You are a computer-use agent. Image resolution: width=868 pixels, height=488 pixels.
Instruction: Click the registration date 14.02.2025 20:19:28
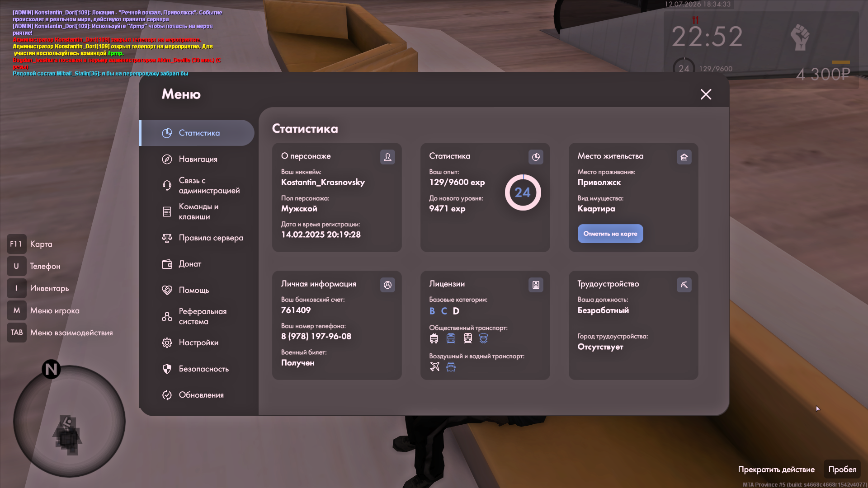click(321, 235)
